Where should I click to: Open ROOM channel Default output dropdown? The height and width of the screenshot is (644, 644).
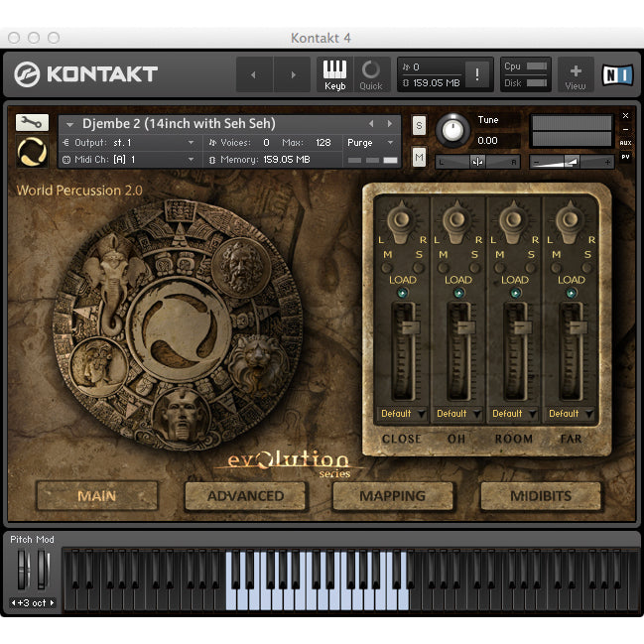click(514, 413)
